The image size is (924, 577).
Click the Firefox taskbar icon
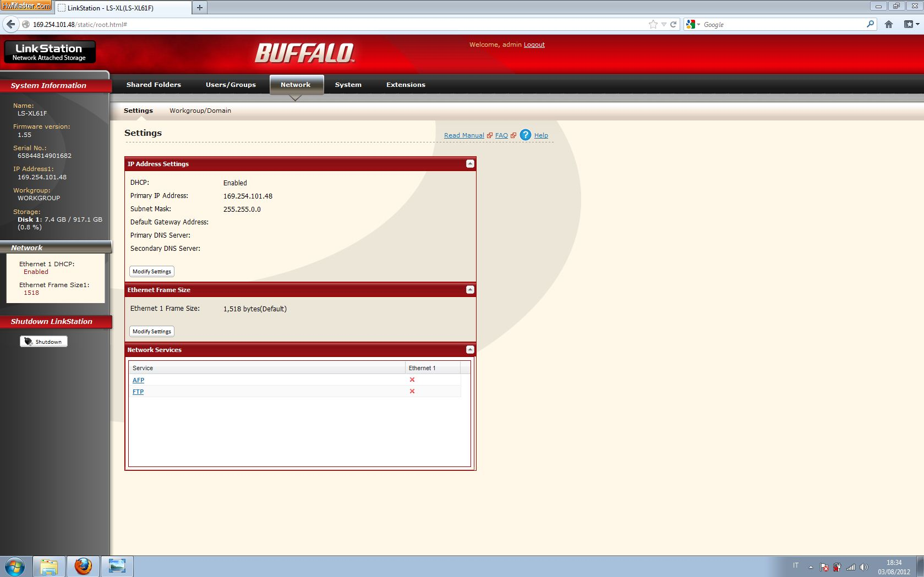click(x=83, y=566)
